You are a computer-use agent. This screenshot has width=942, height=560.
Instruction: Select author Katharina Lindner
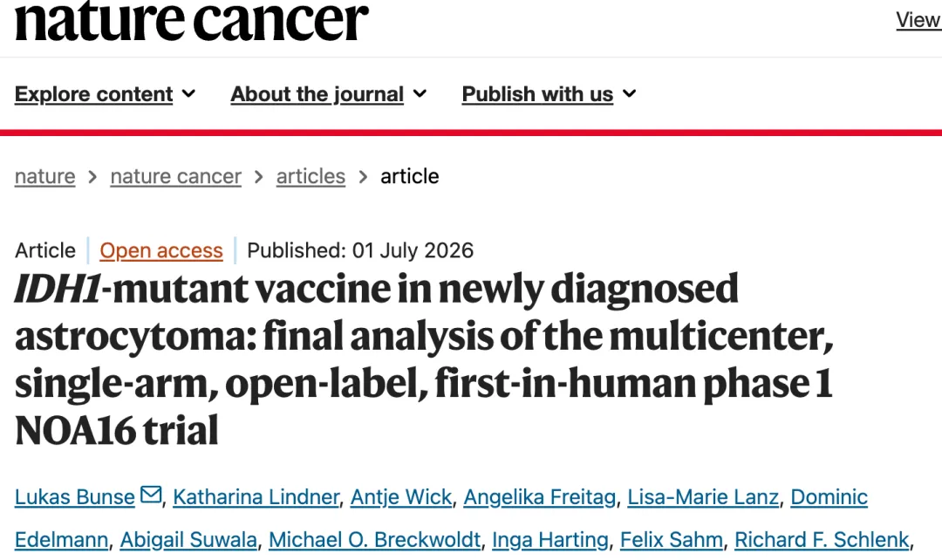coord(256,497)
